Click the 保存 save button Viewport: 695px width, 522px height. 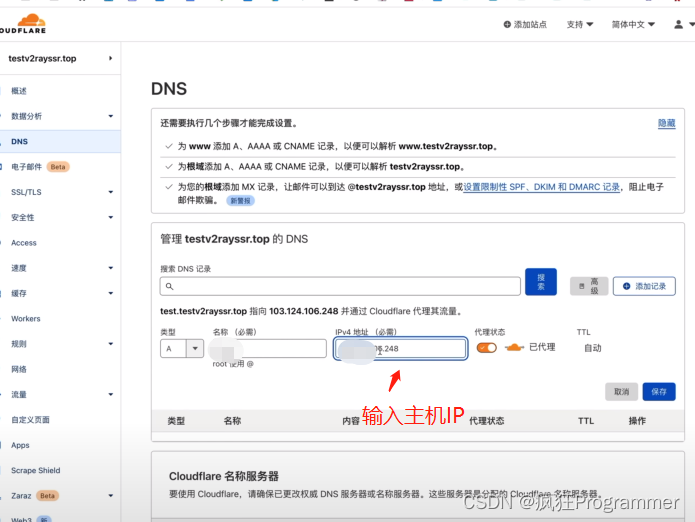(659, 391)
